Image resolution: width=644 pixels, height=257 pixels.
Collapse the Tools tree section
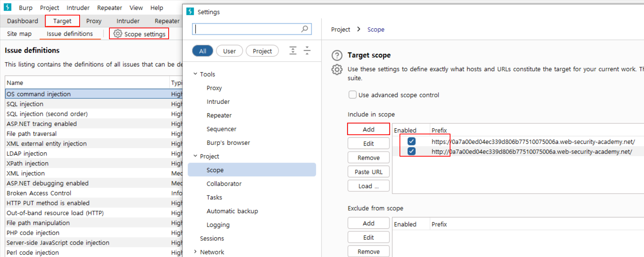tap(195, 74)
